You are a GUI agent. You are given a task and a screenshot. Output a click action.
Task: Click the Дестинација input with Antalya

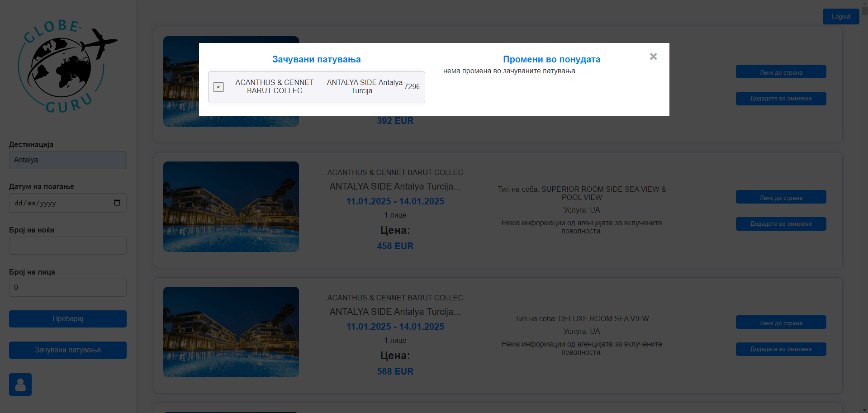click(x=68, y=160)
